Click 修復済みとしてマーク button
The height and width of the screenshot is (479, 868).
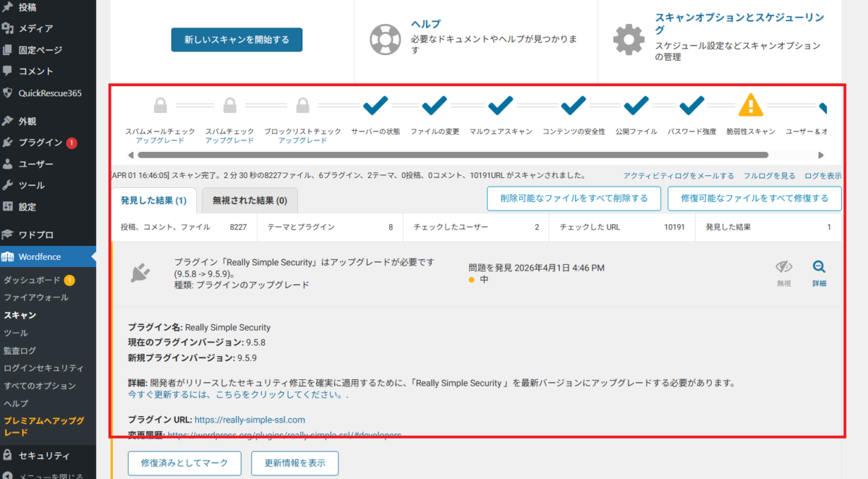point(184,463)
